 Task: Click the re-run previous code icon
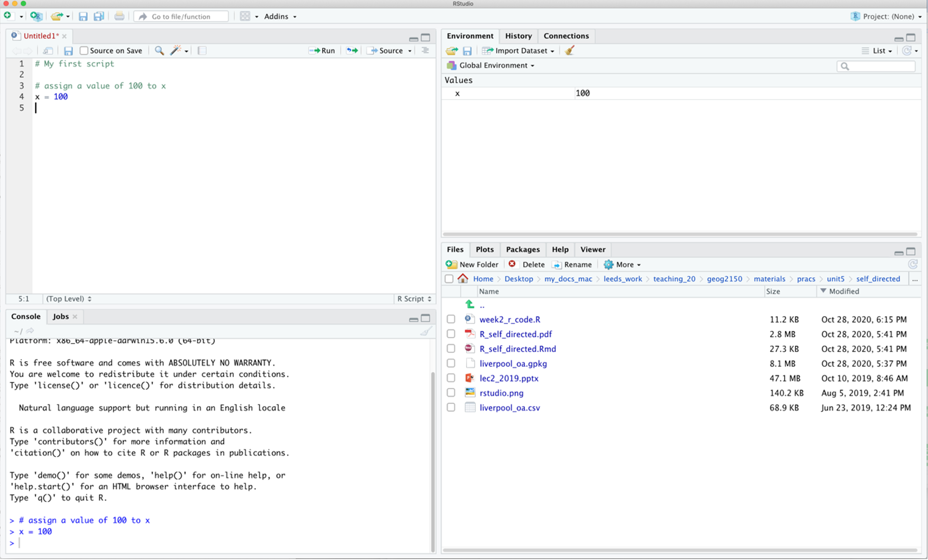pyautogui.click(x=352, y=51)
